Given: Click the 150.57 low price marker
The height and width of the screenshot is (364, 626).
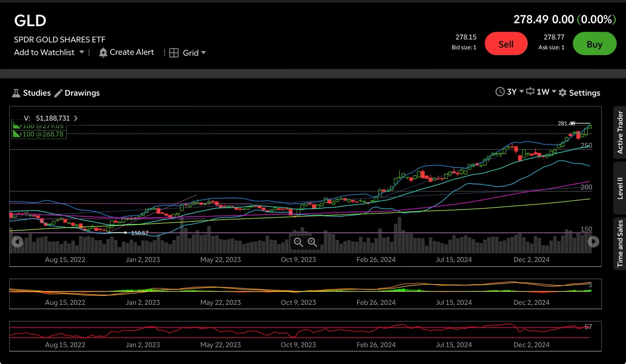Looking at the screenshot, I should (x=139, y=233).
